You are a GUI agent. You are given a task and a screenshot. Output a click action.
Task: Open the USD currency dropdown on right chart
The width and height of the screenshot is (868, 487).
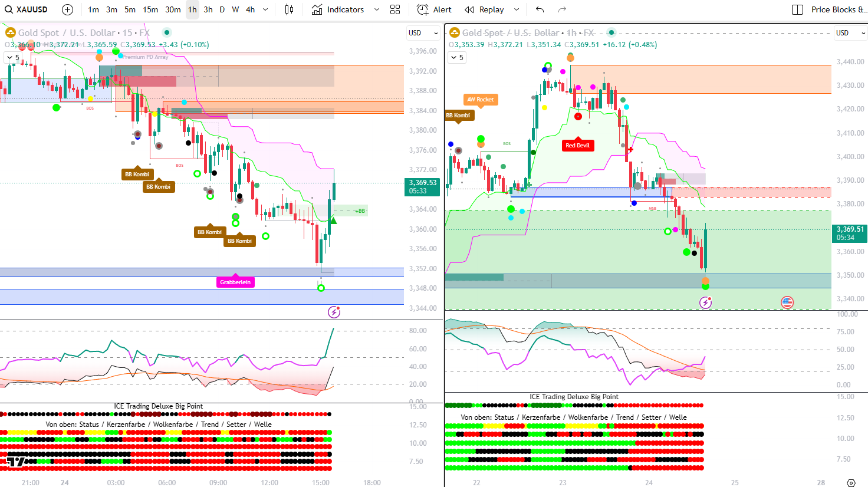[x=850, y=33]
